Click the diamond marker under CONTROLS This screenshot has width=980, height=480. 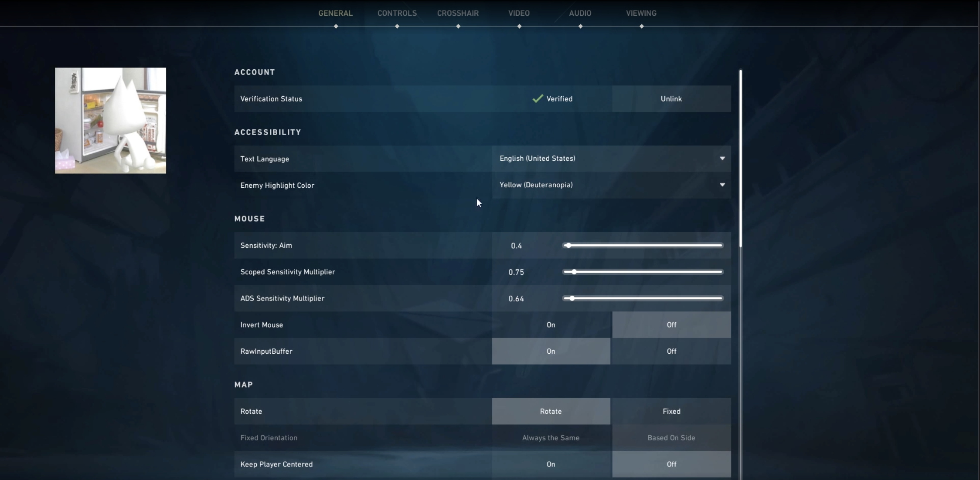point(397,27)
